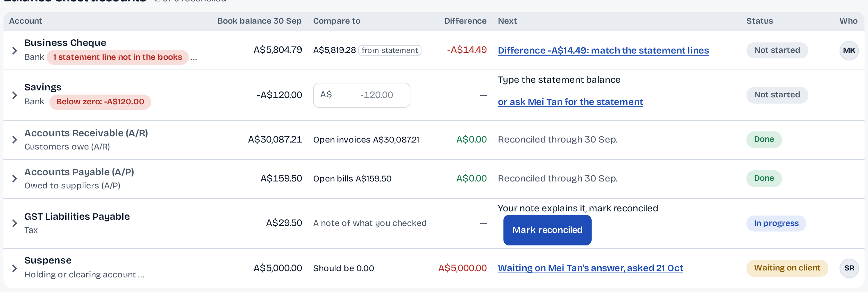Click the 'Below zero: -A$120.00' badge
The width and height of the screenshot is (868, 292).
coord(100,102)
